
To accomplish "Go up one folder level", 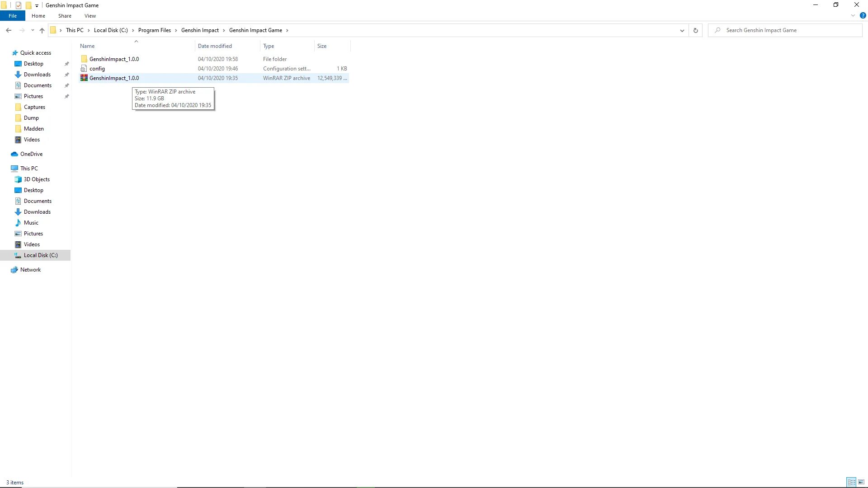I will pos(42,30).
